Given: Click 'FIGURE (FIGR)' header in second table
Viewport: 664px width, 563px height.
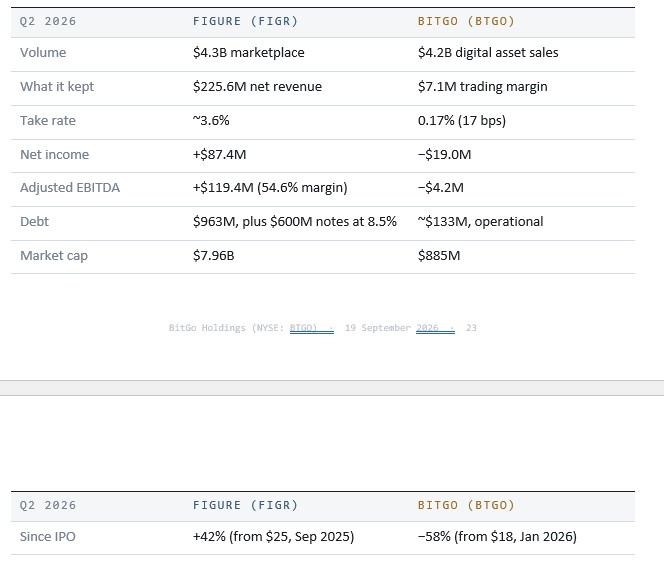Looking at the screenshot, I should click(246, 505).
